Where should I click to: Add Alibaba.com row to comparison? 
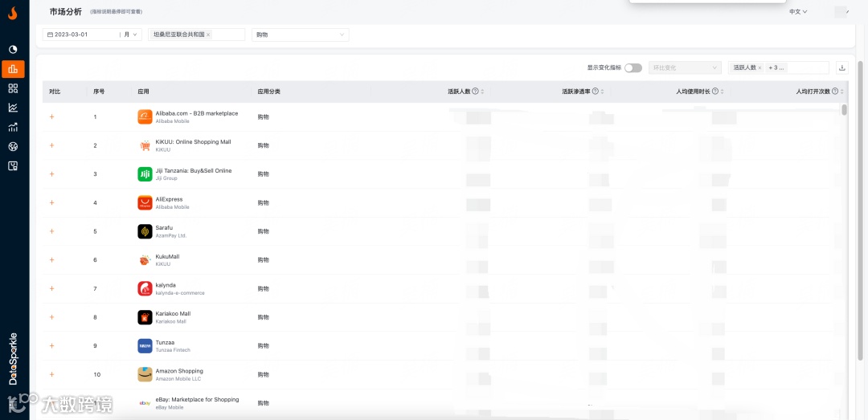tap(52, 116)
